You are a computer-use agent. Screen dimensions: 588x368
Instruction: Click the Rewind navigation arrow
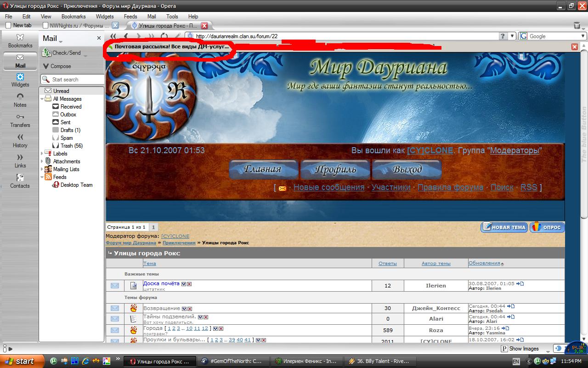(x=113, y=36)
